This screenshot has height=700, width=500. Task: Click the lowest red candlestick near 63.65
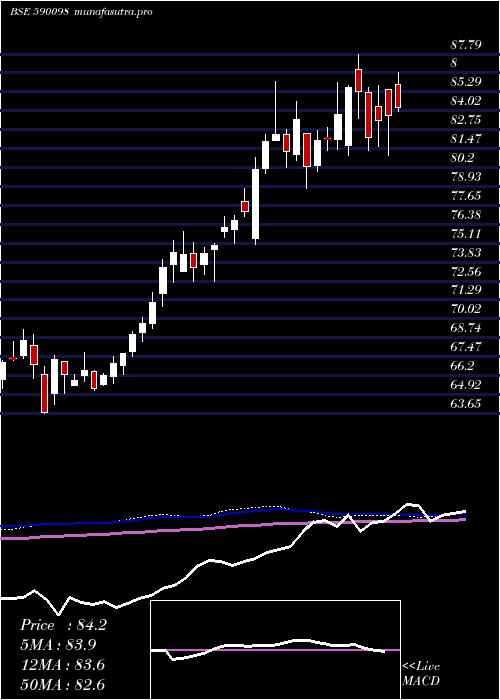point(45,393)
